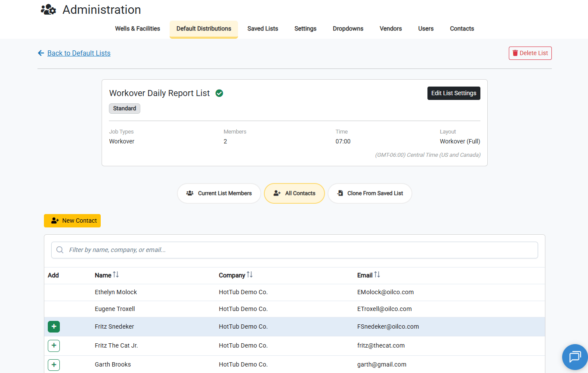This screenshot has width=588, height=373.
Task: Sort contacts by Email column arrows
Action: coord(377,275)
